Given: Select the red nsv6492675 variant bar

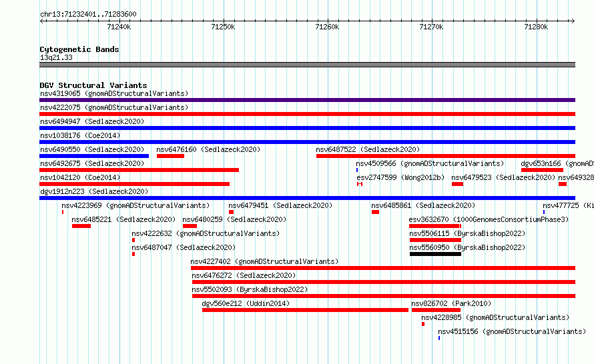Looking at the screenshot, I should pyautogui.click(x=139, y=170).
